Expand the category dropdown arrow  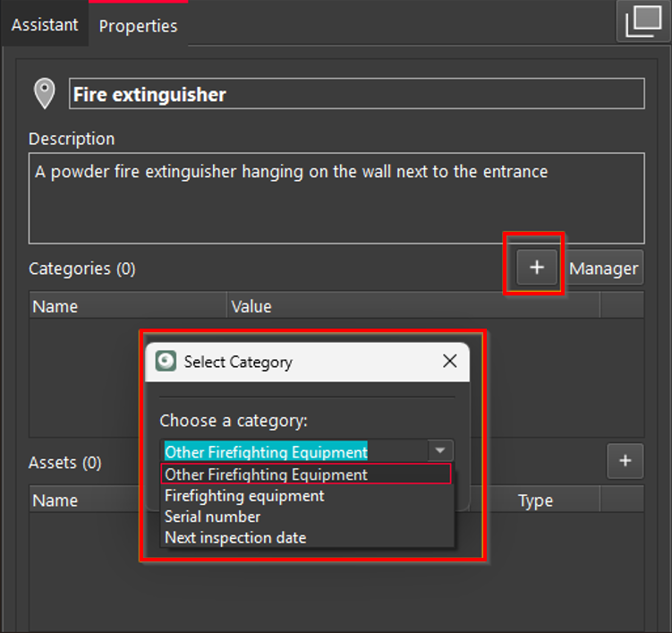(439, 451)
